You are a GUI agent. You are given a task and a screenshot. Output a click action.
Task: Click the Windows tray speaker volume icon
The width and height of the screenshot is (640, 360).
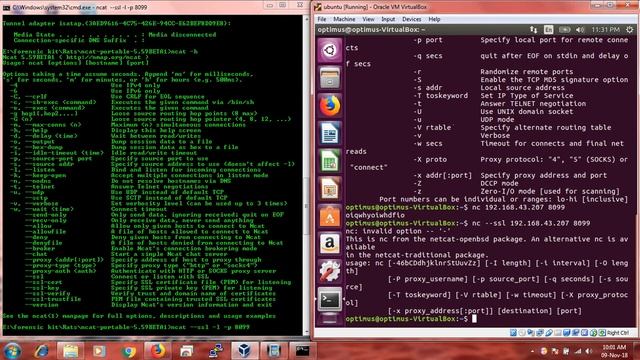588,351
